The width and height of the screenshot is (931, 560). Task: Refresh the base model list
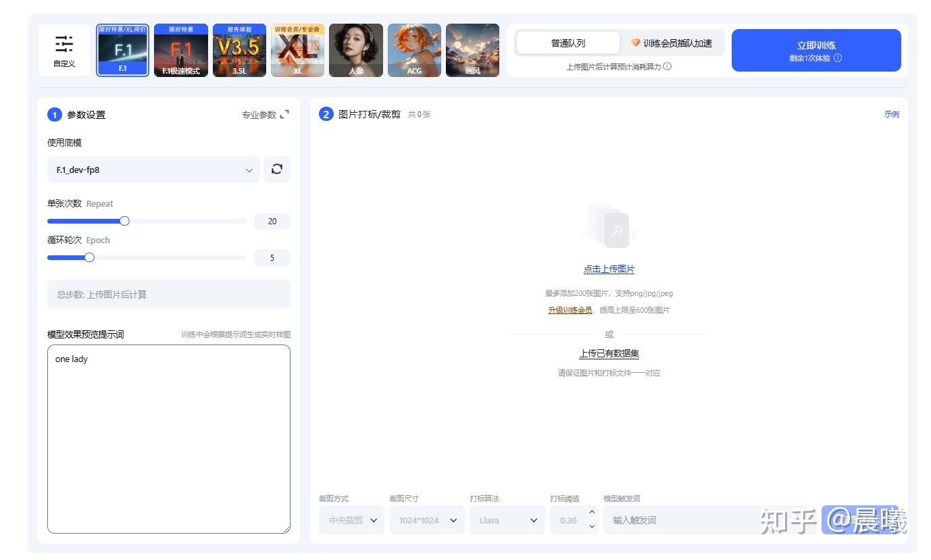pyautogui.click(x=277, y=170)
